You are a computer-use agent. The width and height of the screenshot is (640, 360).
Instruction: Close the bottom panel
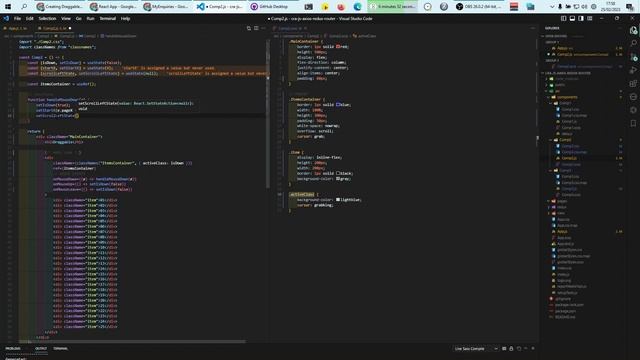click(533, 349)
